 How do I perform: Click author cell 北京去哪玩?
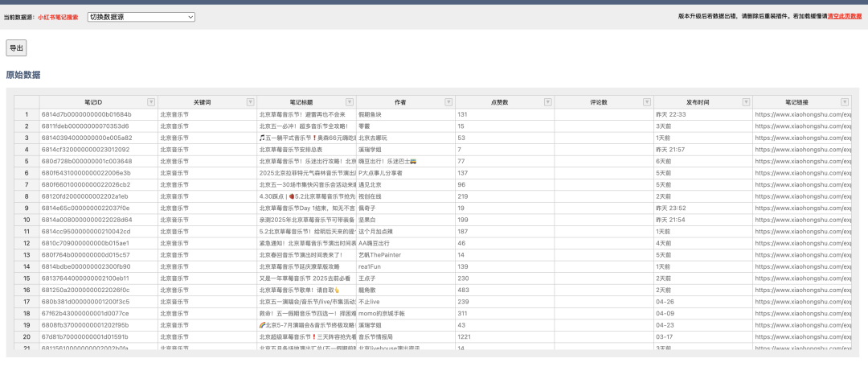pyautogui.click(x=406, y=138)
